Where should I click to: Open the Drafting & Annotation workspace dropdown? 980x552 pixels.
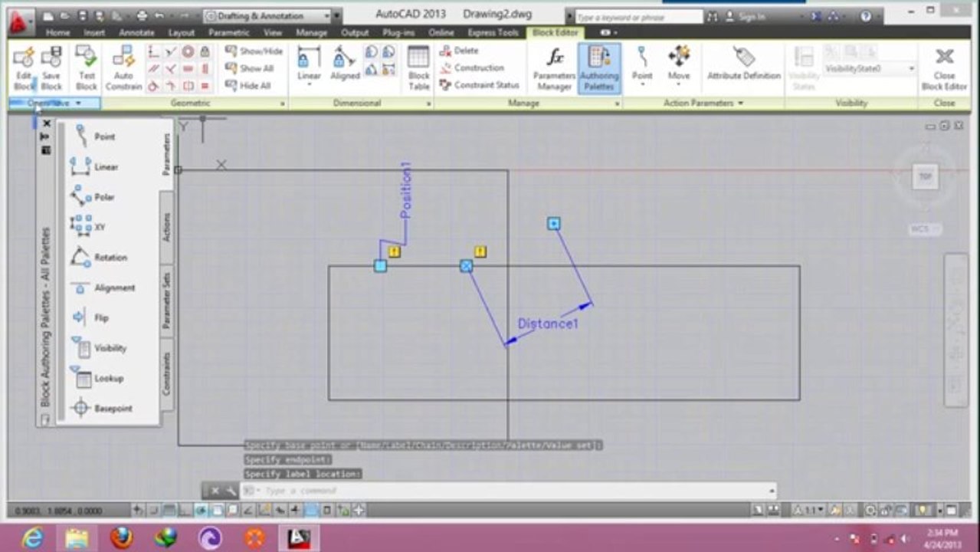[x=267, y=15]
